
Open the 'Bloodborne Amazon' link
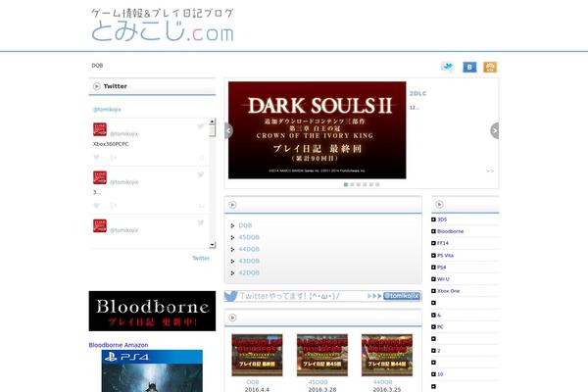[119, 345]
